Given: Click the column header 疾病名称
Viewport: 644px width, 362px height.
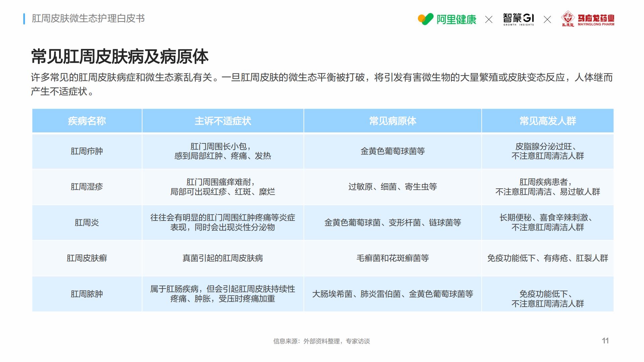Looking at the screenshot, I should [87, 121].
